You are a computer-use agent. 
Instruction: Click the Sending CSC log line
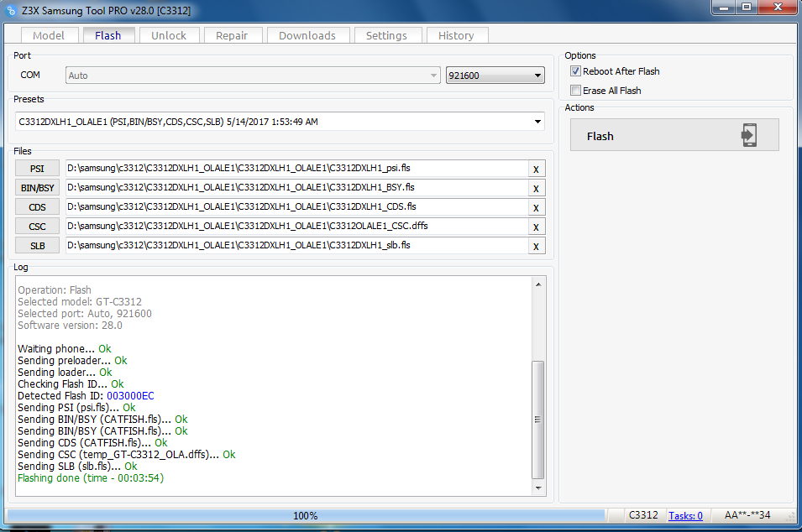click(x=126, y=454)
